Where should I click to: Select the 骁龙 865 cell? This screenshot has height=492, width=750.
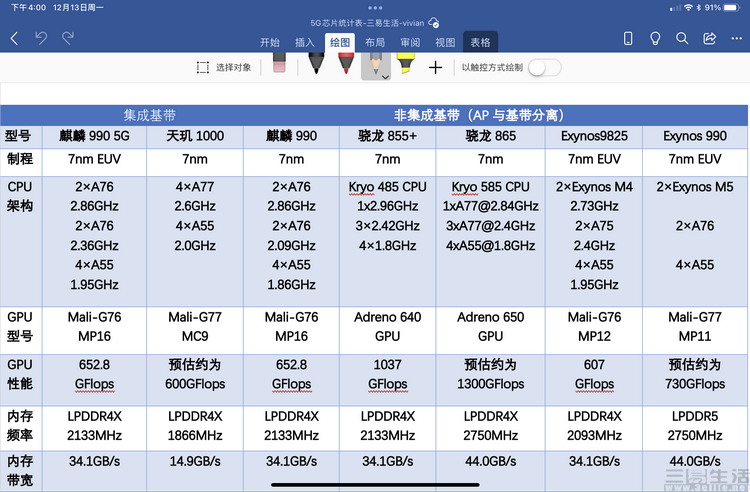[491, 136]
